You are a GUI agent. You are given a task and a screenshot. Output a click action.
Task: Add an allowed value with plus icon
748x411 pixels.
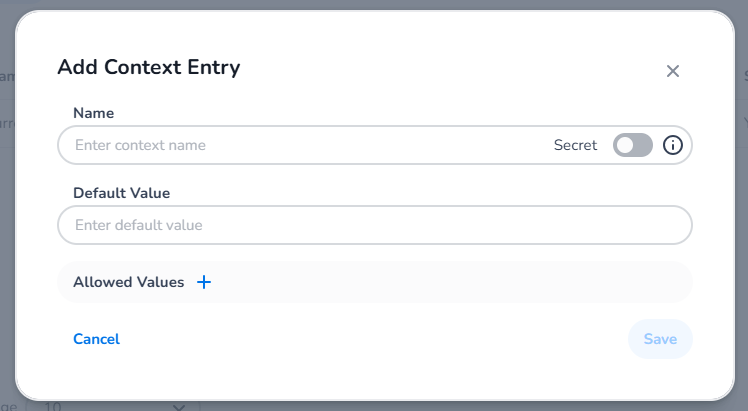(204, 282)
